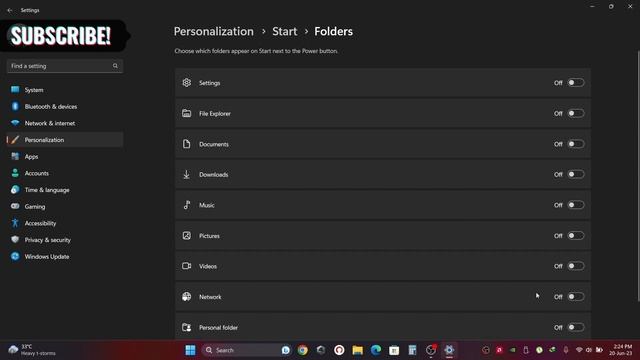
Task: Click the Settings gear icon on taskbar
Action: [x=449, y=350]
